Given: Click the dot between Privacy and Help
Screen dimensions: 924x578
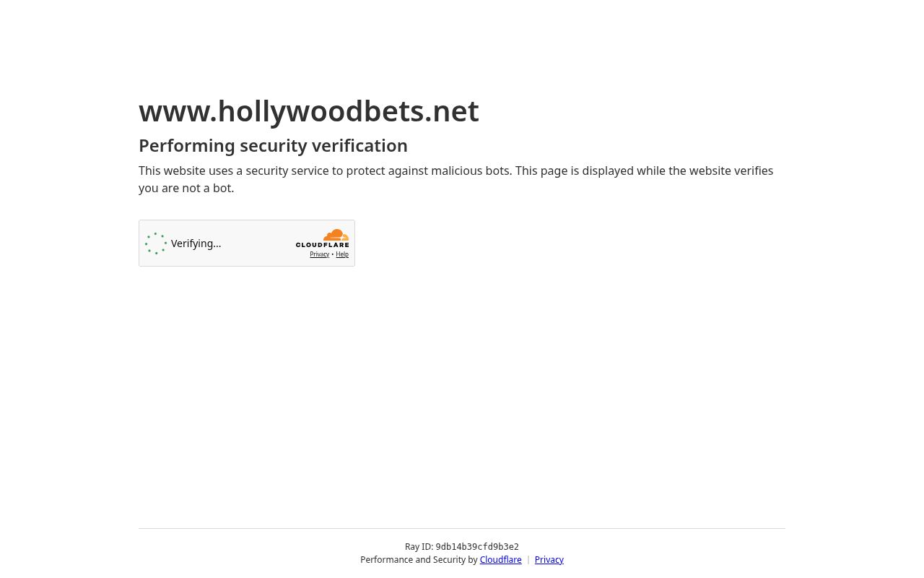Looking at the screenshot, I should pos(332,254).
